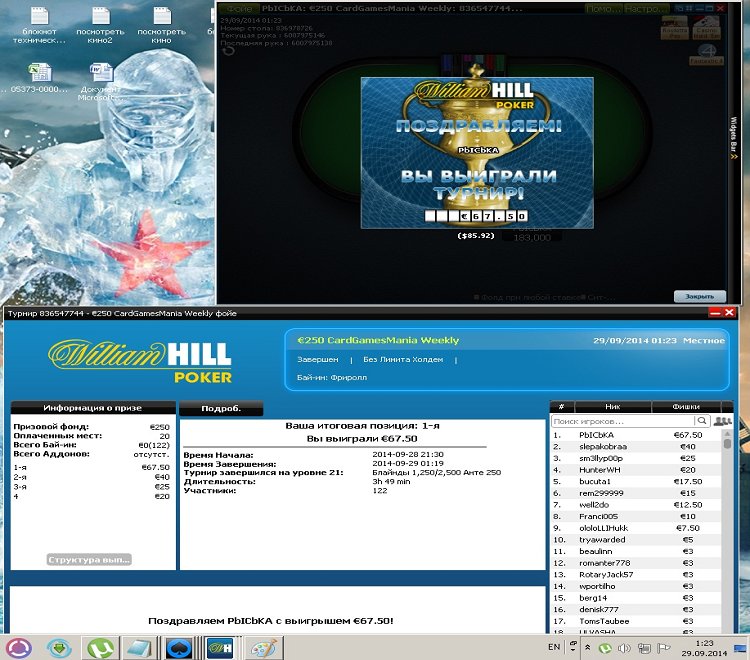Screen dimensions: 750x660
Task: Click the Структура вып… button
Action: [89, 560]
